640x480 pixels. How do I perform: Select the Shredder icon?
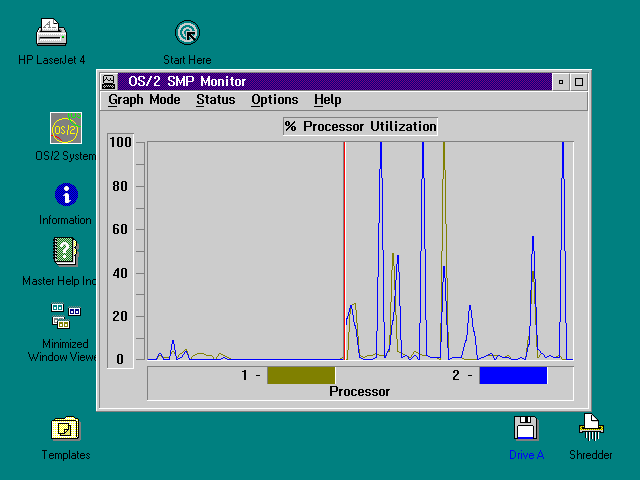click(x=591, y=429)
